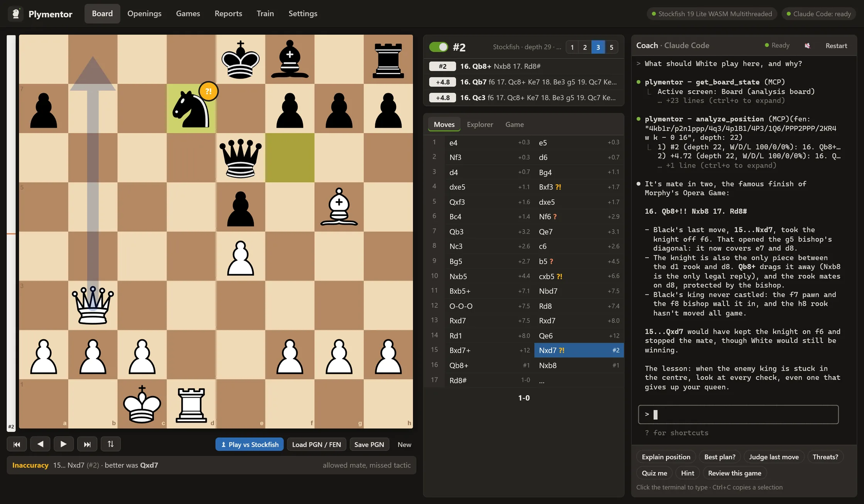Click the evaluation bar beside the board

[11, 233]
